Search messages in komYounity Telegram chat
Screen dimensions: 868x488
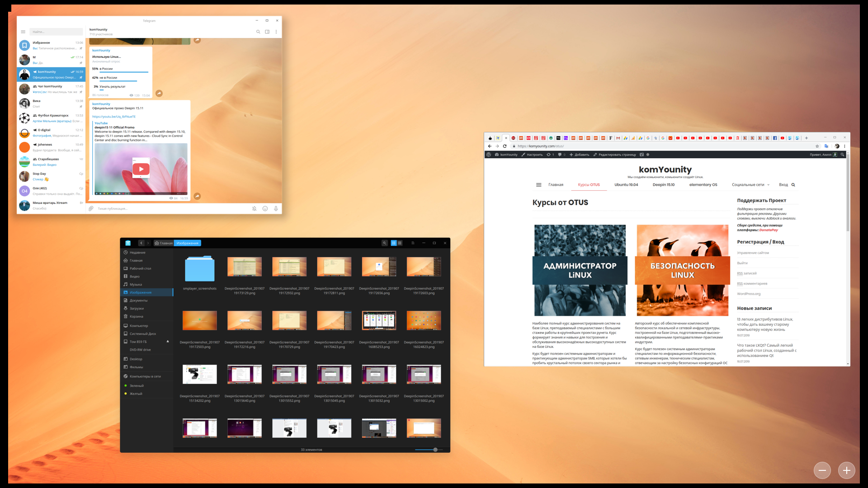pyautogui.click(x=258, y=32)
